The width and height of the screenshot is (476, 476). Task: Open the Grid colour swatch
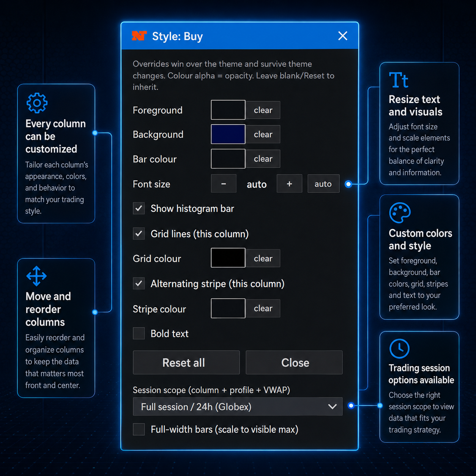coord(228,258)
